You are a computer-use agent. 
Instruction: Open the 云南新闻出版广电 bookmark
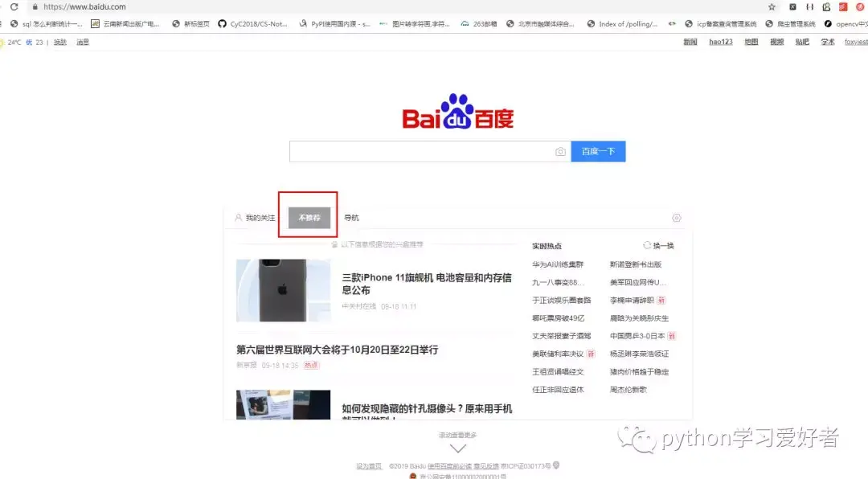click(x=125, y=24)
